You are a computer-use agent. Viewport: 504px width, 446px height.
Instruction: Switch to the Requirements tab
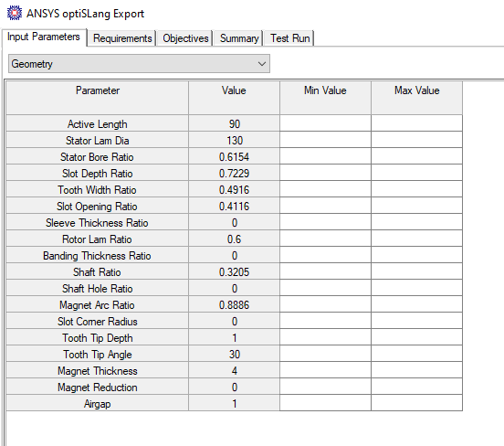click(122, 38)
